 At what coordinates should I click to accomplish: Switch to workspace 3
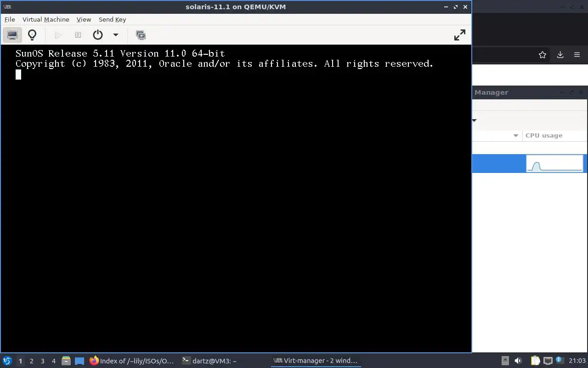(x=42, y=361)
